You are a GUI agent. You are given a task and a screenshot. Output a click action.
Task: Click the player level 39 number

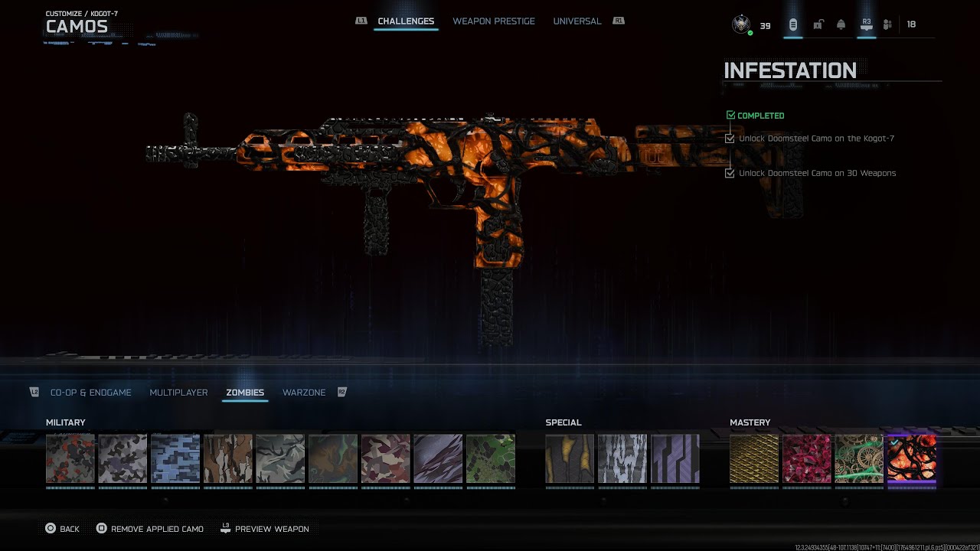(765, 25)
